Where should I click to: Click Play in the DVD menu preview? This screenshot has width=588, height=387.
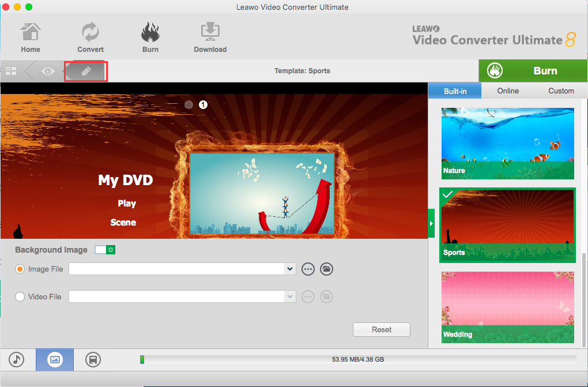[x=127, y=204]
